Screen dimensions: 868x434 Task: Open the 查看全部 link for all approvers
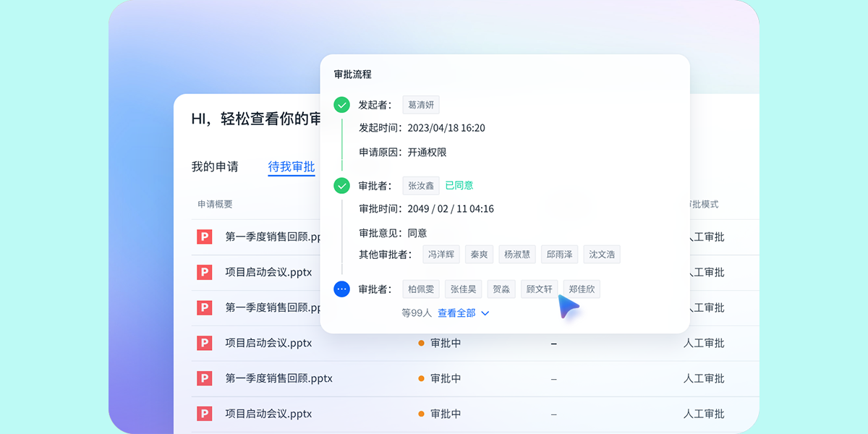[456, 313]
